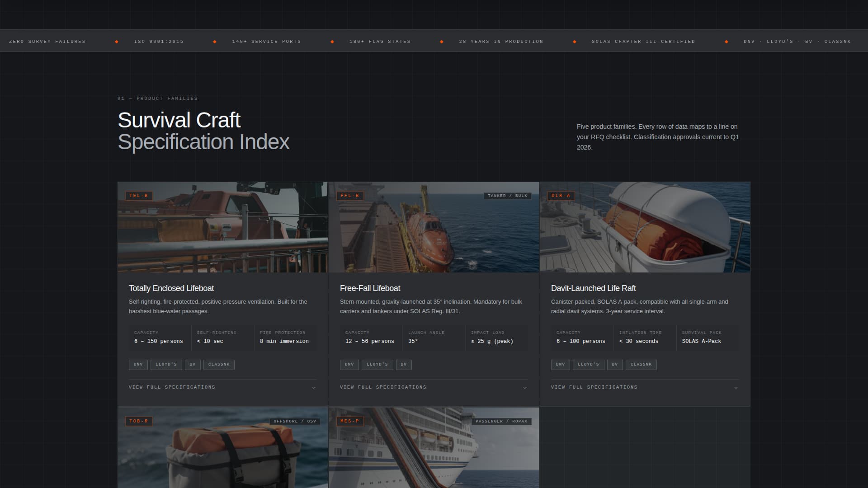Open SOLAS CHAPTER III CERTIFIED top bar item
Image resolution: width=868 pixels, height=488 pixels.
coord(643,41)
